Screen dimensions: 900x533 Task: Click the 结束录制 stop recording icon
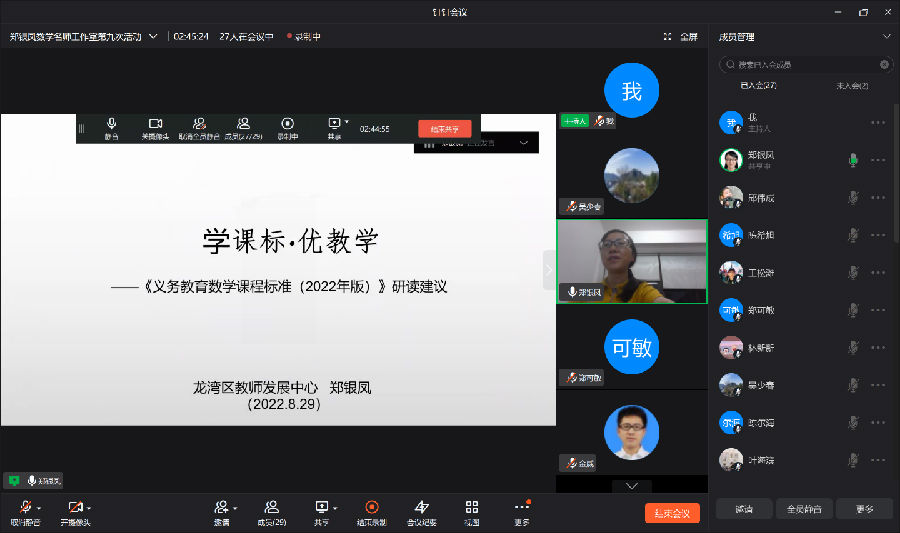pos(372,508)
